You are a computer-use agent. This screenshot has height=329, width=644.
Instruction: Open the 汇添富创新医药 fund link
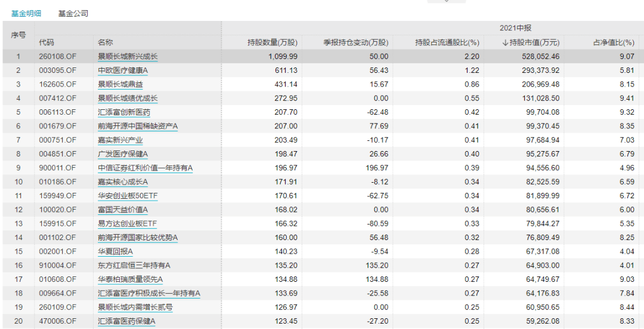tap(123, 112)
